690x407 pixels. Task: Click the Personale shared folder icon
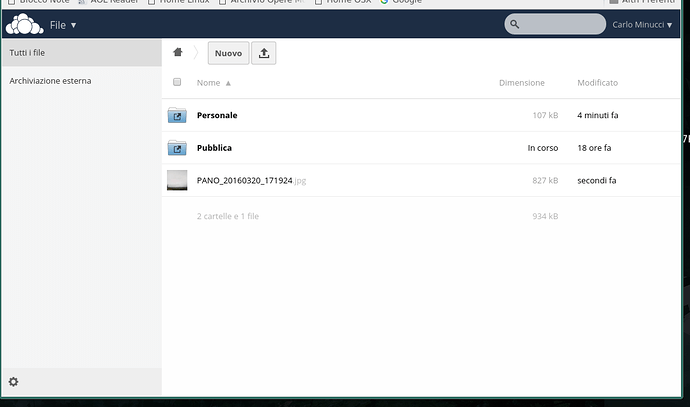[x=177, y=115]
